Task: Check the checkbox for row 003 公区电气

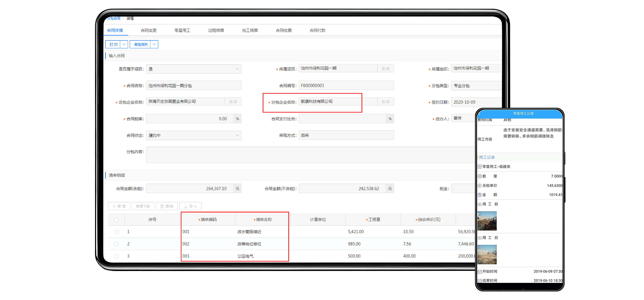Action: 116,256
